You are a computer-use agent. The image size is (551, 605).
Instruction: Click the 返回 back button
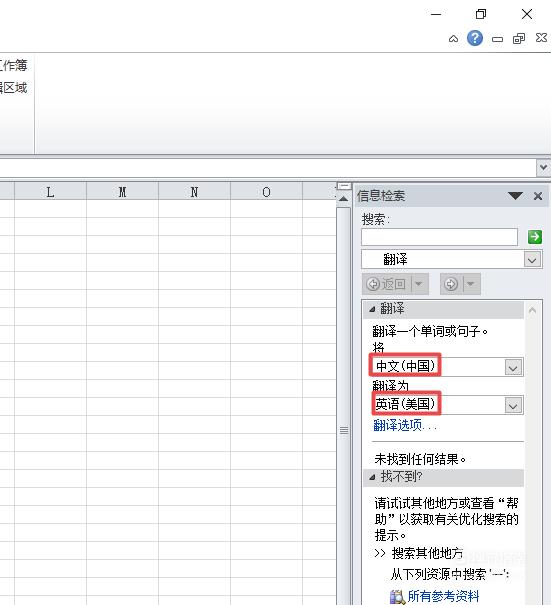click(387, 284)
